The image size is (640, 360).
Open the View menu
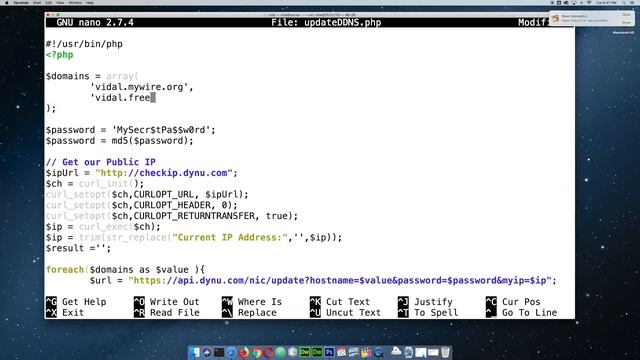click(60, 2)
